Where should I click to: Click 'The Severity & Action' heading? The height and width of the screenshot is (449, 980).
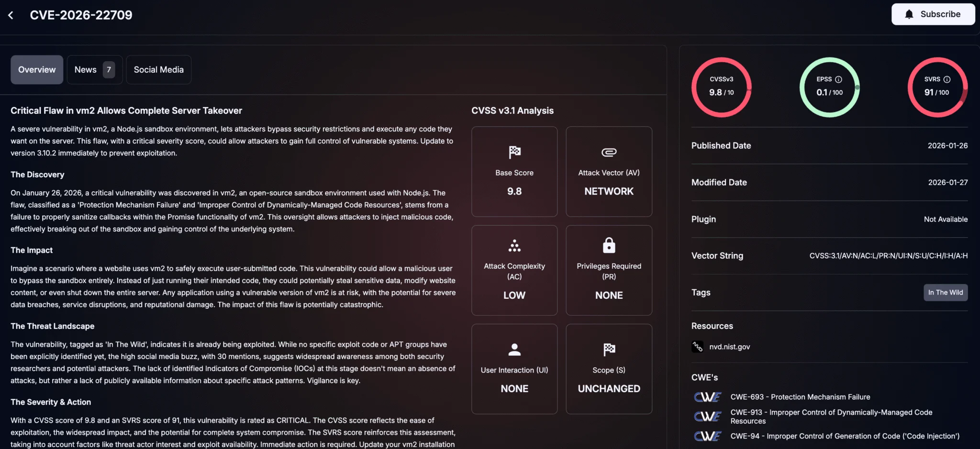click(51, 402)
